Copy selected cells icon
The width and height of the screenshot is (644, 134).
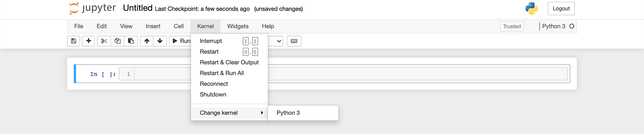tap(118, 41)
